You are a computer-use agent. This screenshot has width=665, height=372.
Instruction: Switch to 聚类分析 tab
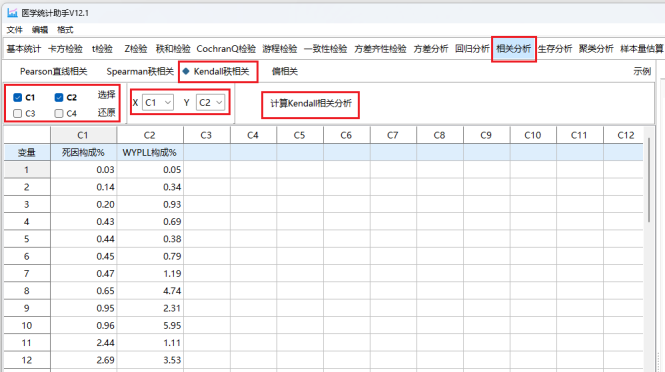596,49
